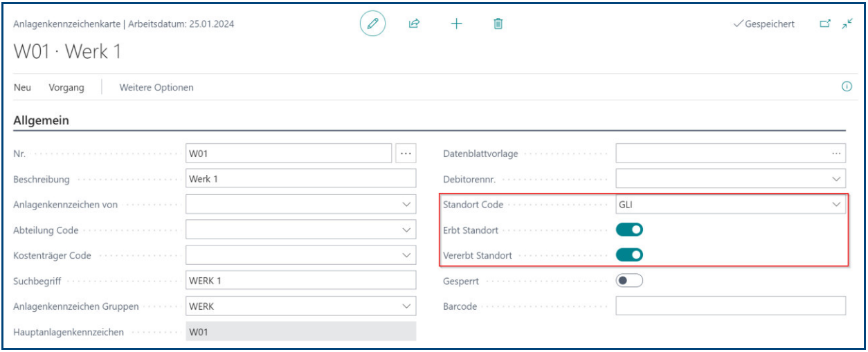Collapse the Allgemein section header
This screenshot has height=352, width=868.
42,121
